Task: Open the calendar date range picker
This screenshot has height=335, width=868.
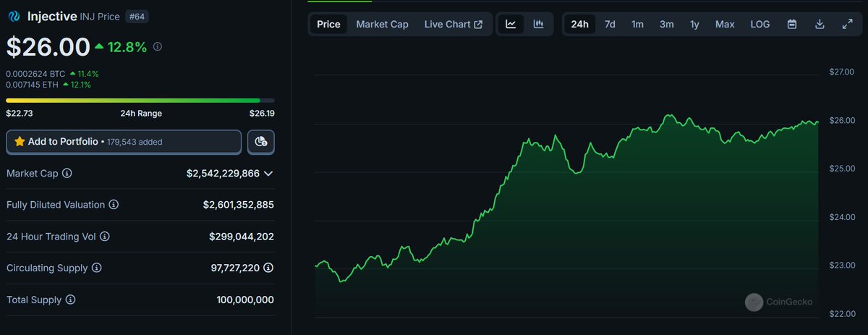Action: pyautogui.click(x=792, y=24)
